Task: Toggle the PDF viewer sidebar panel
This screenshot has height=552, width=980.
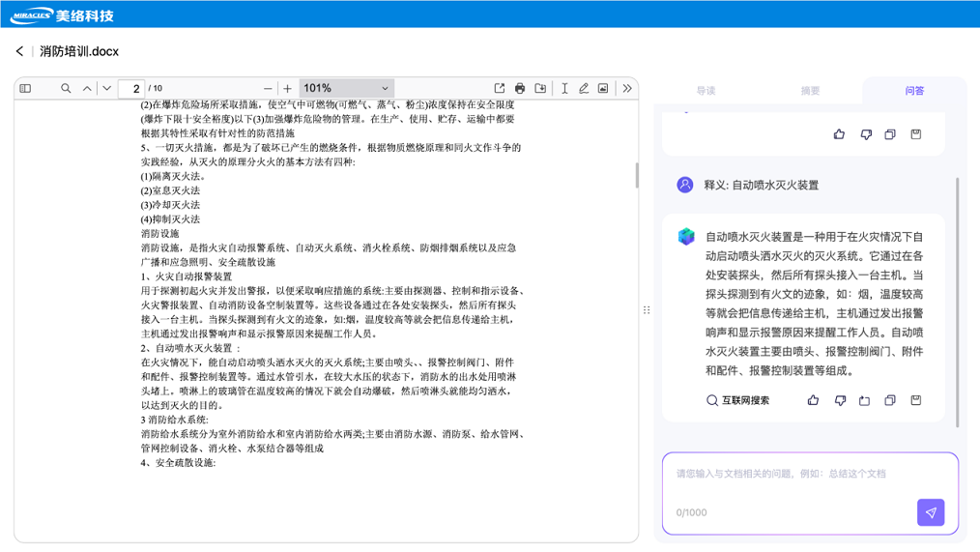Action: 26,88
